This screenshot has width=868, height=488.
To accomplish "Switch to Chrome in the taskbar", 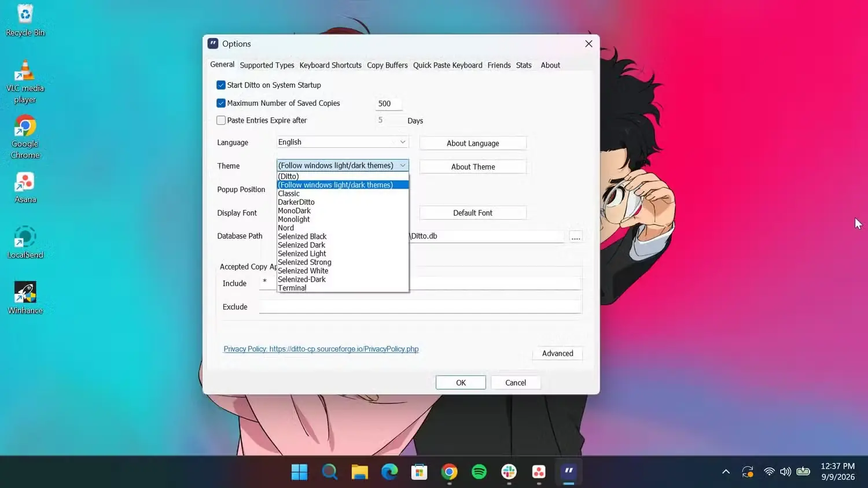I will (449, 472).
